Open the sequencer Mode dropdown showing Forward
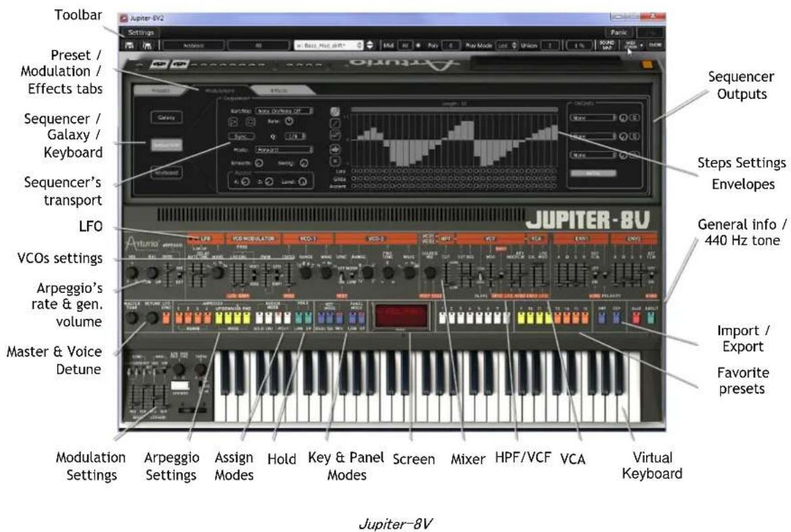This screenshot has height=532, width=791. (x=285, y=150)
